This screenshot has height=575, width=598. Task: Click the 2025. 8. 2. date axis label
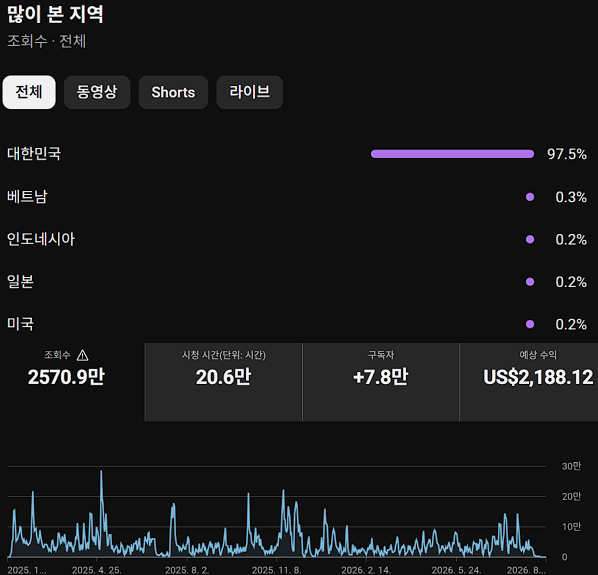[x=187, y=570]
